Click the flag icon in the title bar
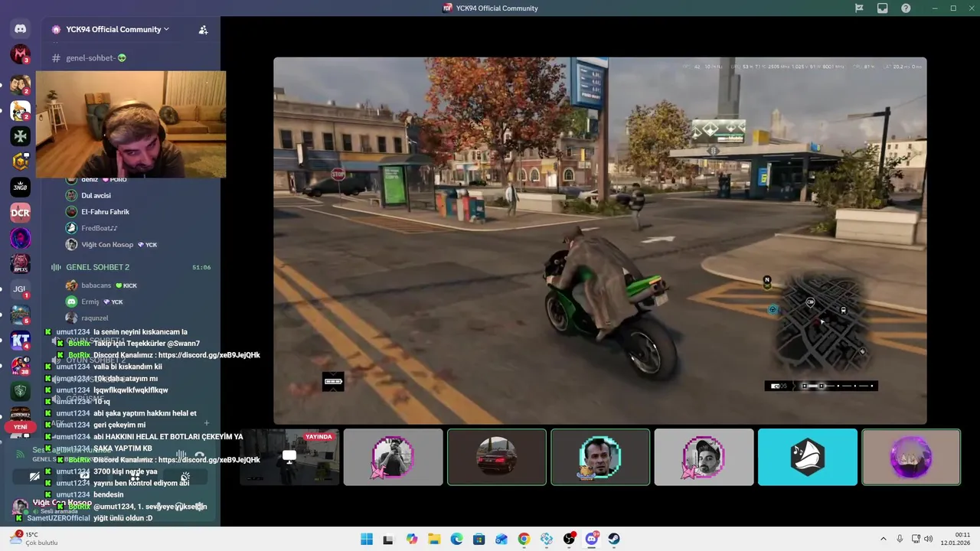This screenshot has width=980, height=551. pos(859,8)
